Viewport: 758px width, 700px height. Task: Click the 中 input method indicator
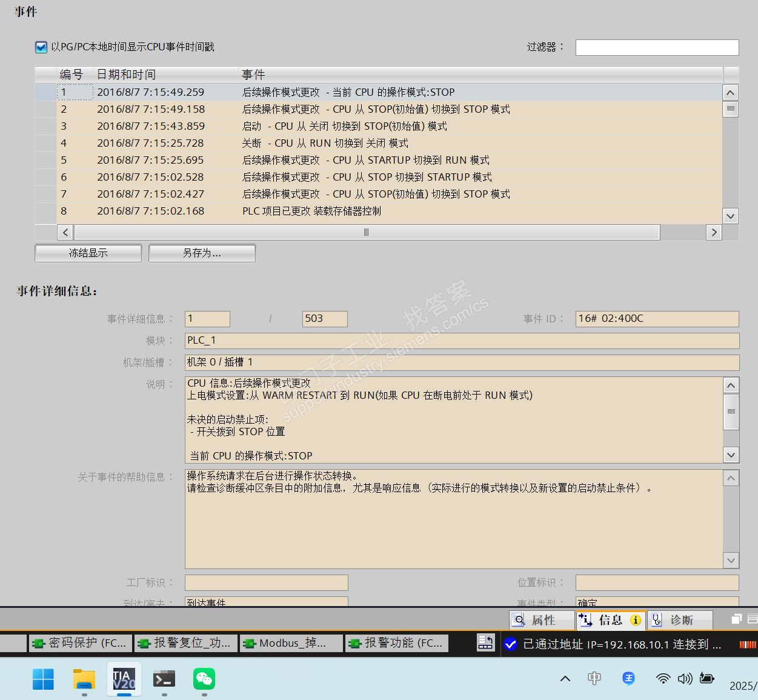(x=594, y=678)
